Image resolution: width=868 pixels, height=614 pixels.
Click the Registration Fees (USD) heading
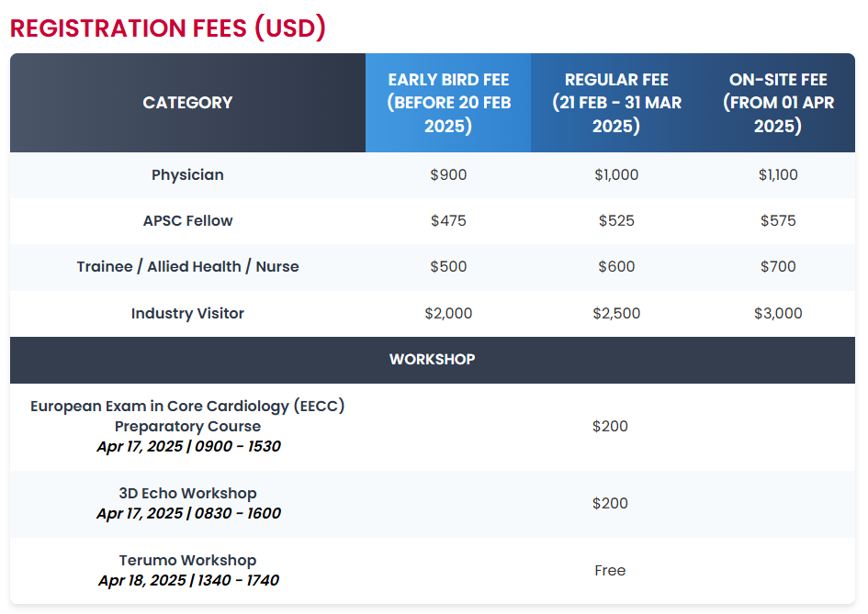coord(168,28)
